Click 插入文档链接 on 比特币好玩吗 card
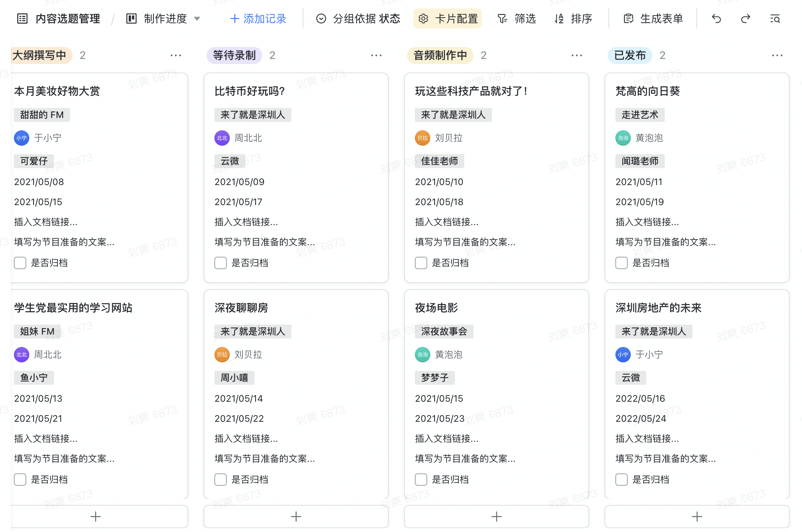802x532 pixels. pos(246,222)
